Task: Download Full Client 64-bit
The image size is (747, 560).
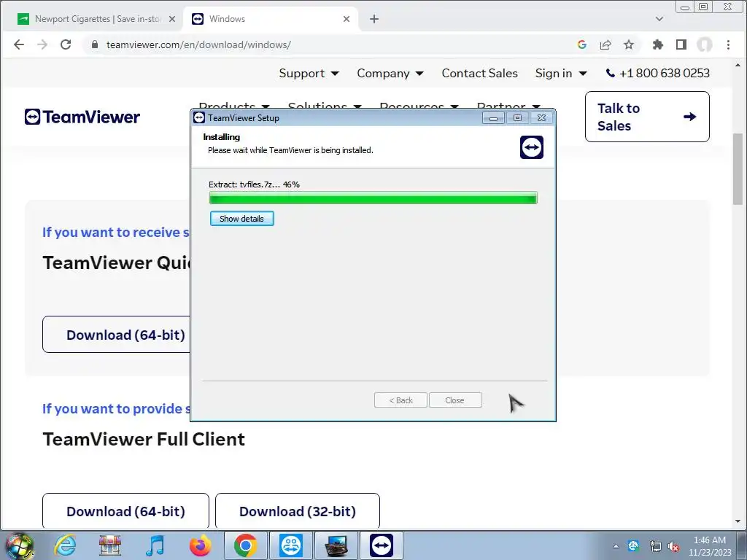Action: tap(125, 510)
